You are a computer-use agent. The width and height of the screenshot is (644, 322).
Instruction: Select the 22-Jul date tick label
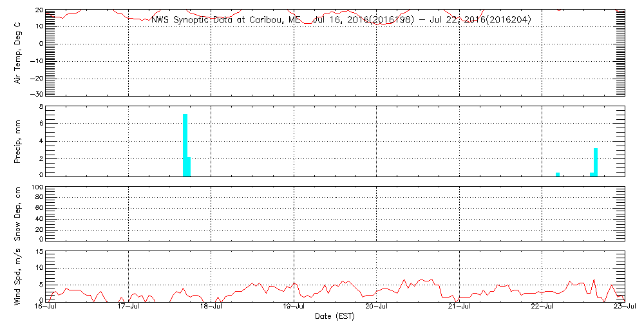coord(542,307)
